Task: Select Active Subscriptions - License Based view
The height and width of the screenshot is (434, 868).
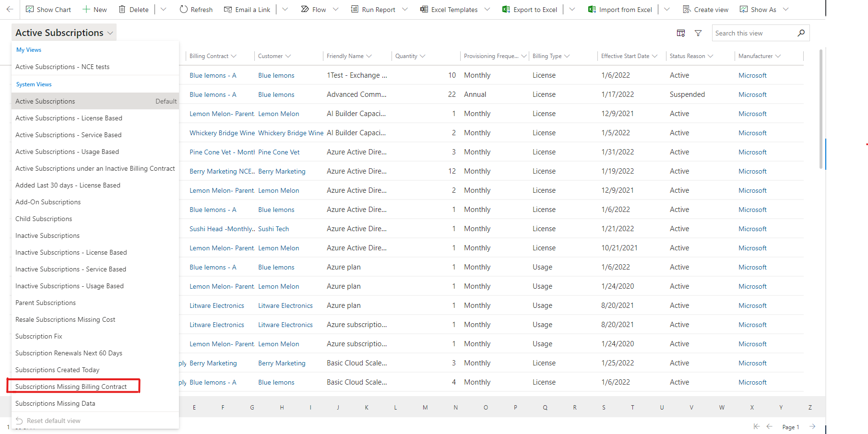Action: (95, 118)
